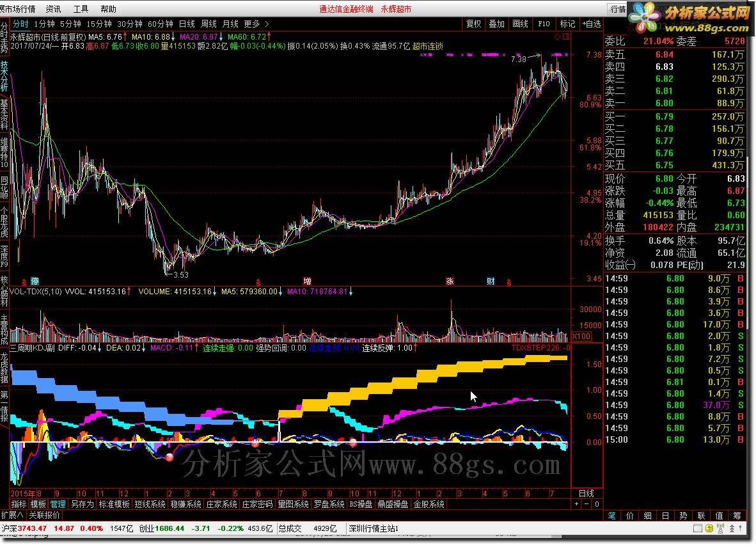Open the 资讯 menu
The width and height of the screenshot is (756, 545).
click(x=53, y=9)
